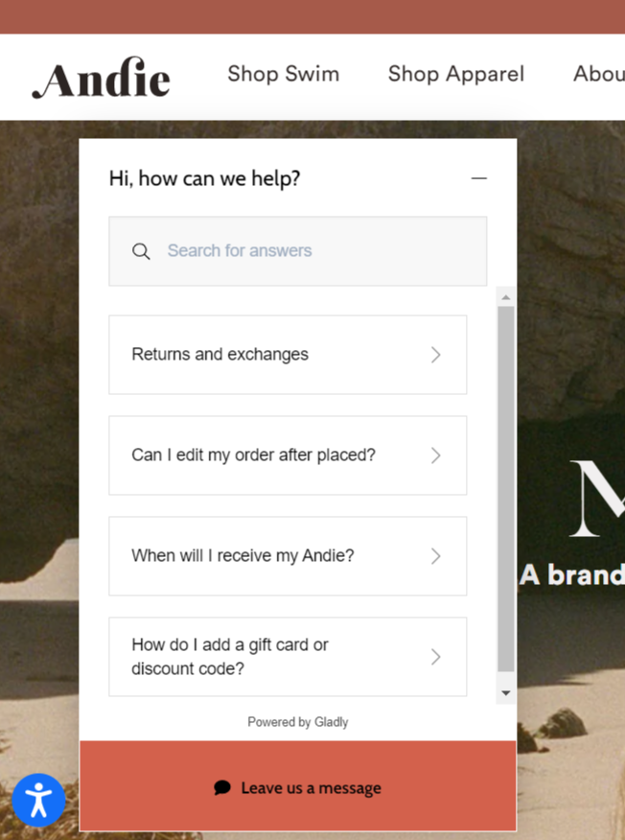Viewport: 625px width, 840px height.
Task: Open Shop Apparel menu
Action: pyautogui.click(x=455, y=74)
